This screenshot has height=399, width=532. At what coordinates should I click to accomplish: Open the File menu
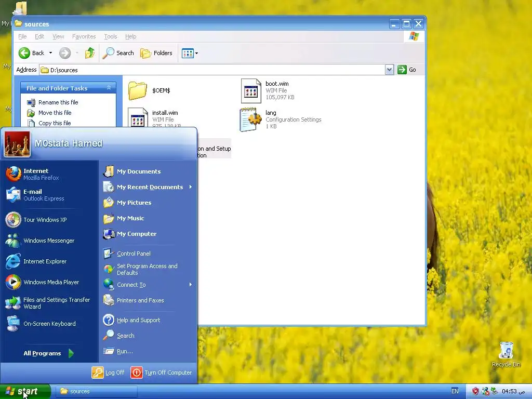click(22, 36)
